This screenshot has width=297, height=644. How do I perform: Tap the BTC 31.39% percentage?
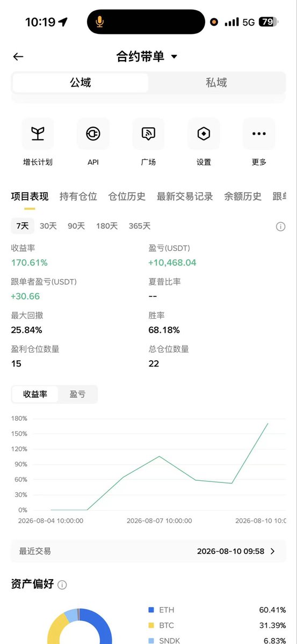[272, 625]
